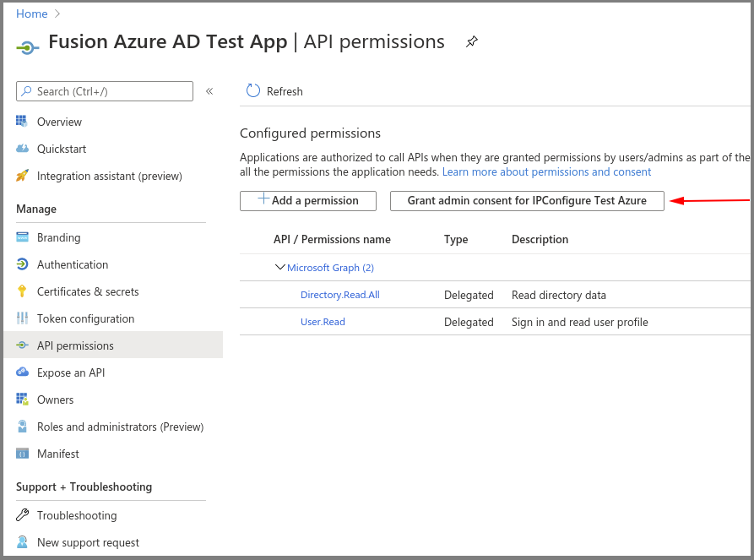The height and width of the screenshot is (560, 754).
Task: Click the Overview grid icon in the sidebar
Action: click(22, 122)
